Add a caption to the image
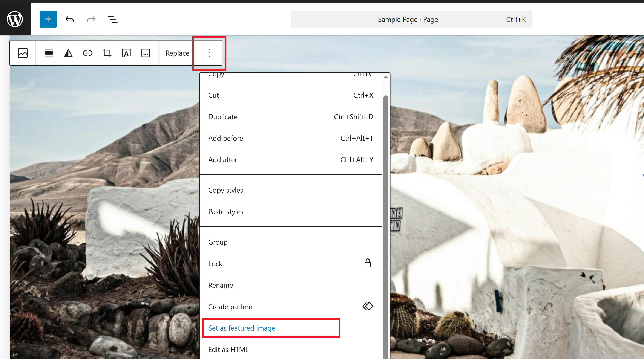This screenshot has height=359, width=644. [146, 53]
